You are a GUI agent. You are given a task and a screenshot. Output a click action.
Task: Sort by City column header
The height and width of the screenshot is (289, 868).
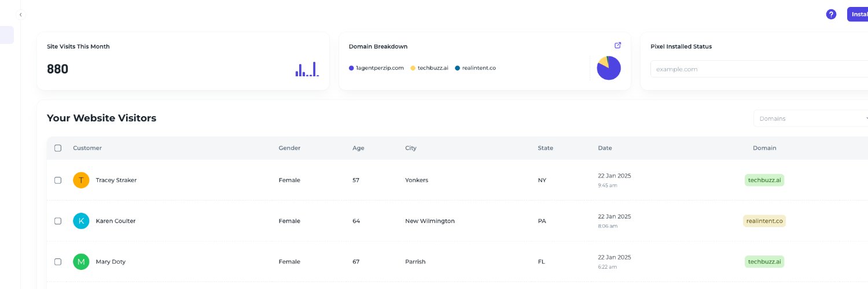tap(411, 148)
